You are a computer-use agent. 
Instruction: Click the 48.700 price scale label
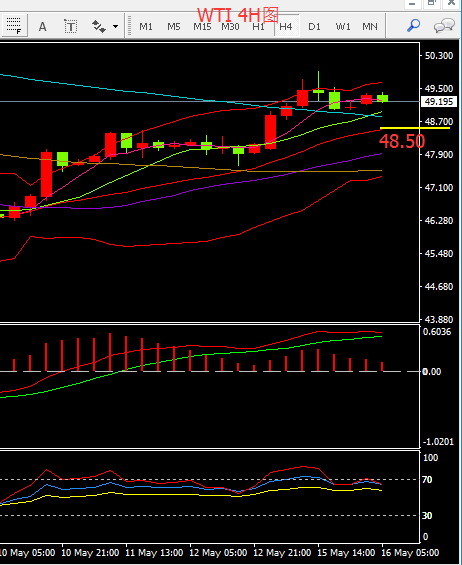(439, 121)
